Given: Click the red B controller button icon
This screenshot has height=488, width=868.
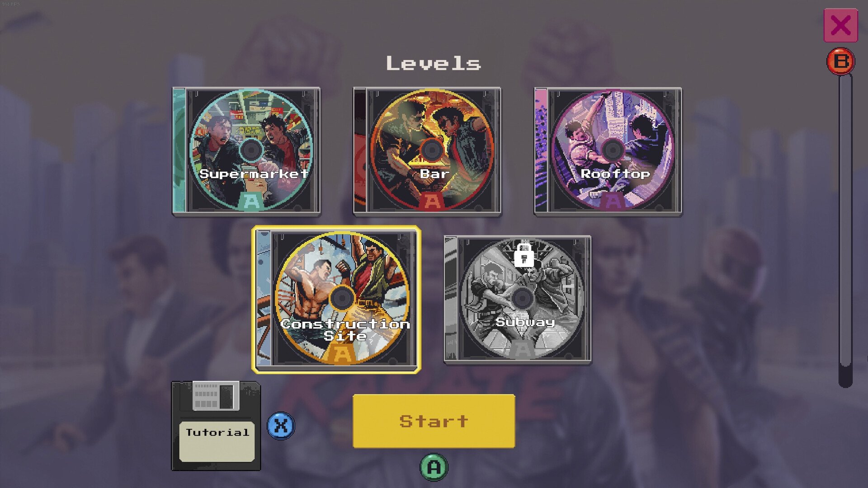Looking at the screenshot, I should point(840,61).
